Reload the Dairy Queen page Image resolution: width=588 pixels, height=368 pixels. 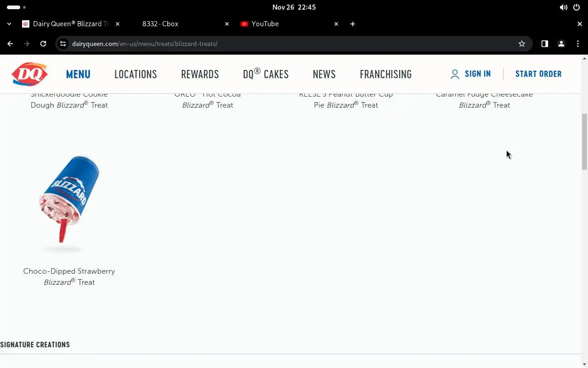pyautogui.click(x=43, y=44)
